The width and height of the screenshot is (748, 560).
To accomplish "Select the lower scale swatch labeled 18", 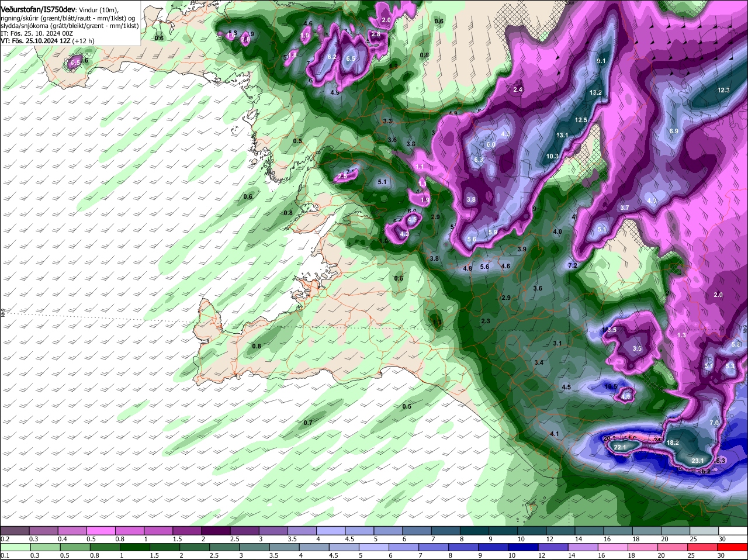I will (x=643, y=547).
